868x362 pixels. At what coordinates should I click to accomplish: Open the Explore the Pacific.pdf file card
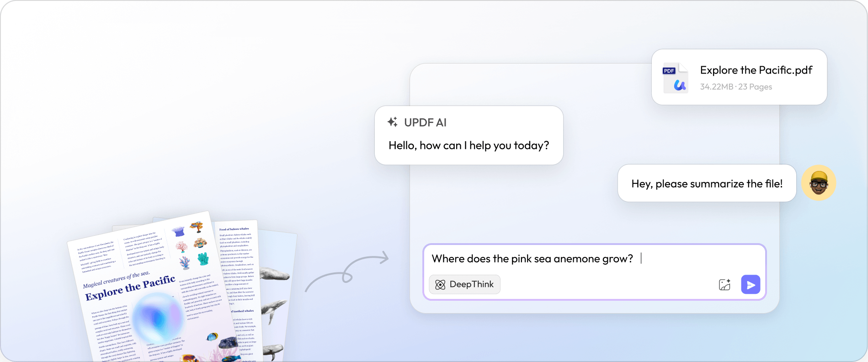(x=739, y=77)
